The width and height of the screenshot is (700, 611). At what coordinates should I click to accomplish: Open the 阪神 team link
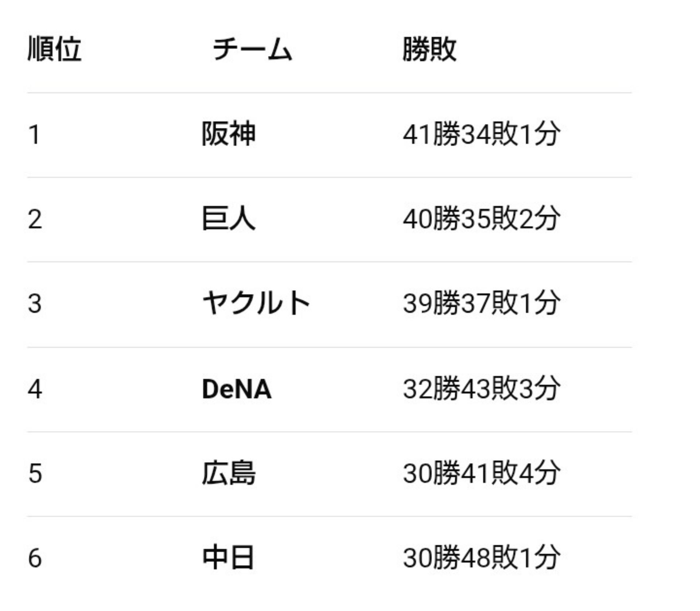[x=229, y=134]
